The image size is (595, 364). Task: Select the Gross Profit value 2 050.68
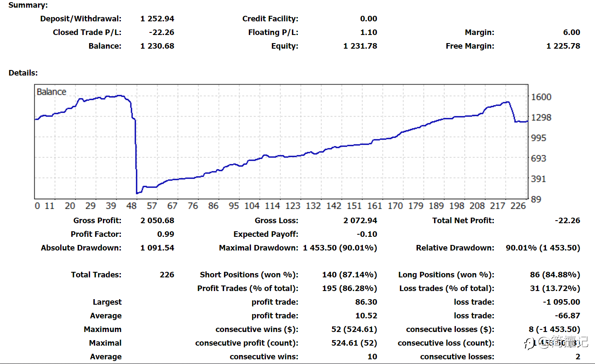click(x=157, y=221)
